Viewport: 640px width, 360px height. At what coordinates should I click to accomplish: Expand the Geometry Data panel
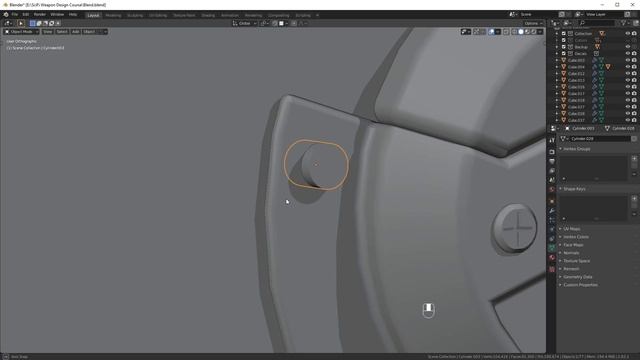coord(578,277)
